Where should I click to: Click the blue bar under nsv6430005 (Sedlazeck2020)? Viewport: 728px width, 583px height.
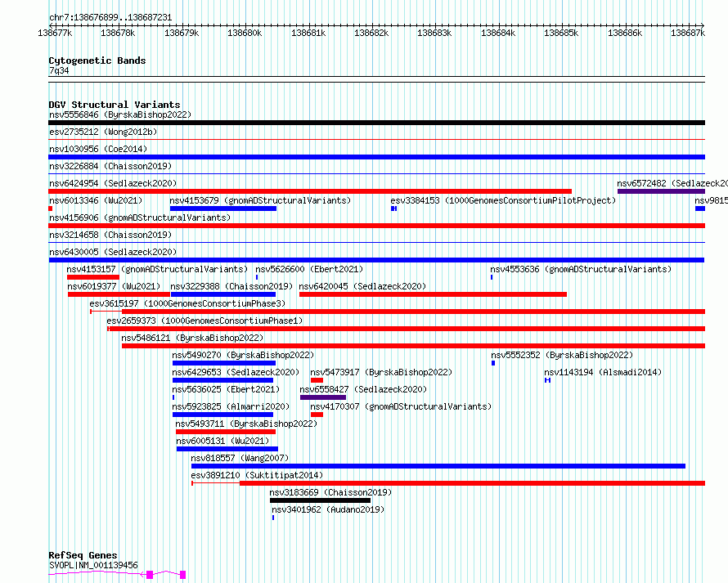[376, 260]
